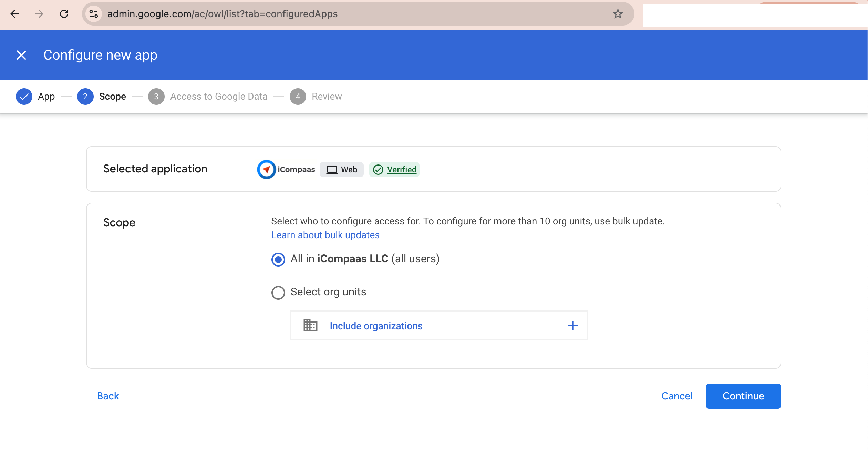Jump to Access to Google Data step
The height and width of the screenshot is (451, 868).
point(218,97)
